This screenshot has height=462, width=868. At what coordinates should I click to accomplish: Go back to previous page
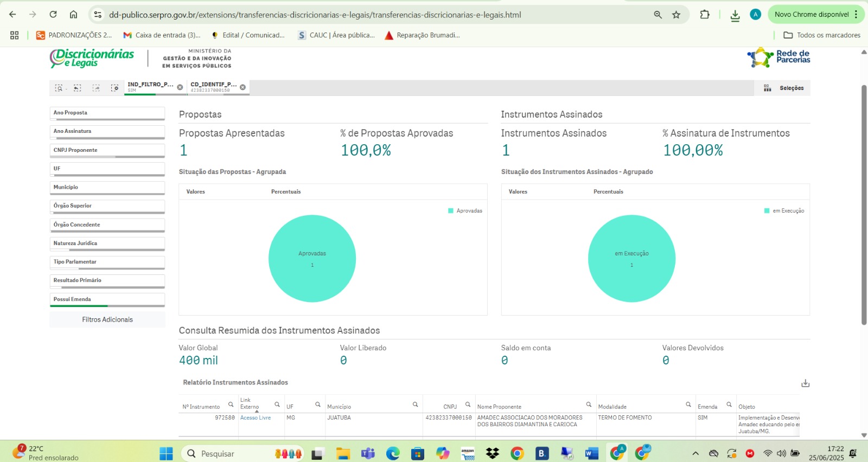pos(12,15)
